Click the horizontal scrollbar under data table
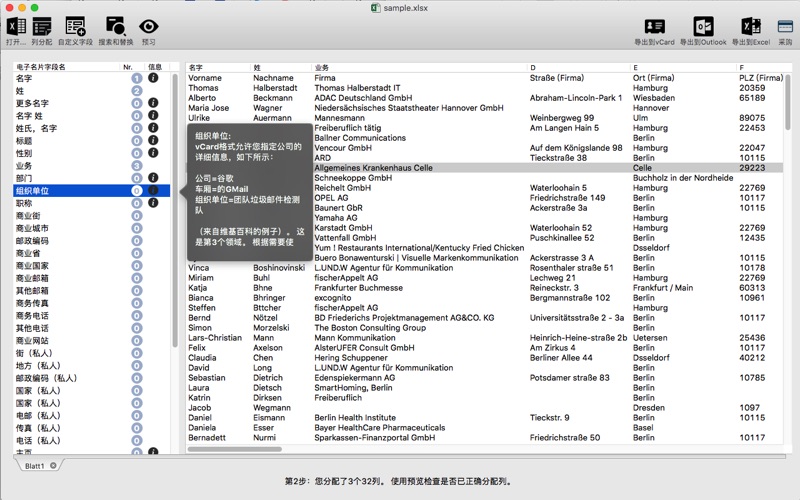 (x=235, y=449)
